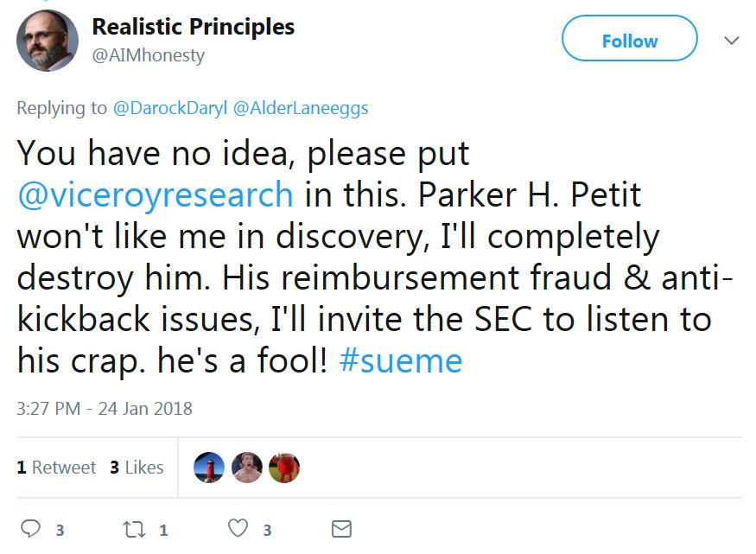Like the tweet with heart icon
756x554 pixels.
[x=238, y=528]
